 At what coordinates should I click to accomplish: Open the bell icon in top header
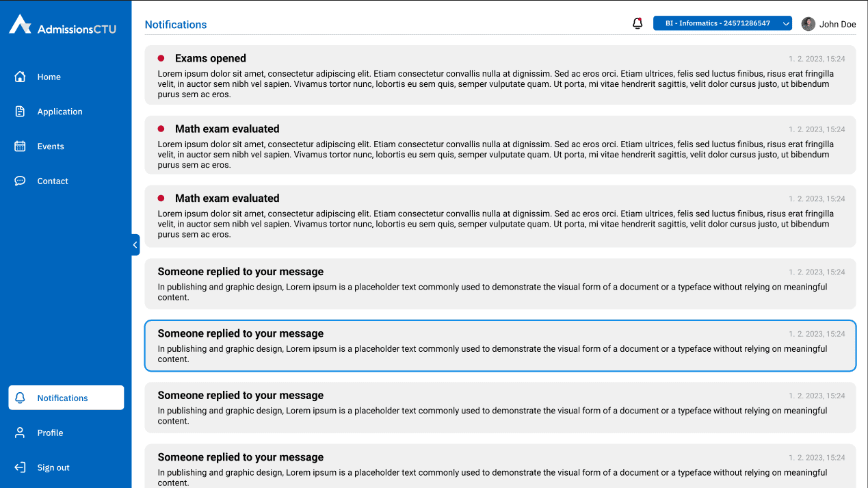(637, 23)
